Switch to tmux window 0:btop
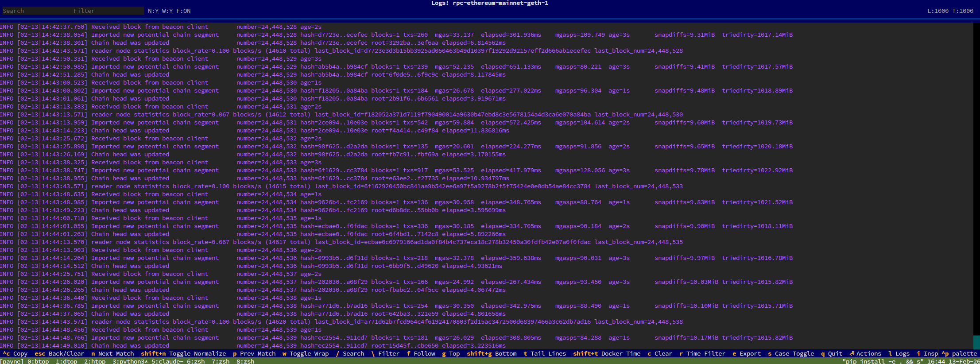Viewport: 980px width, 364px height. (38, 361)
